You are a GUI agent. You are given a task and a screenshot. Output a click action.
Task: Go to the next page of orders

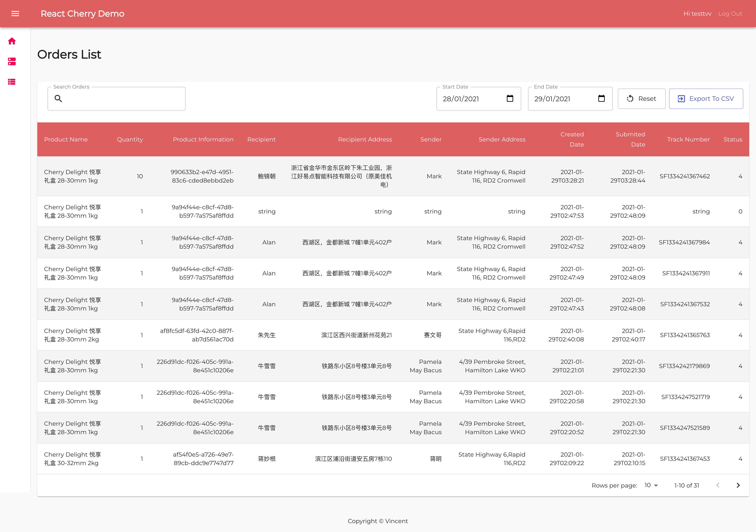(738, 485)
